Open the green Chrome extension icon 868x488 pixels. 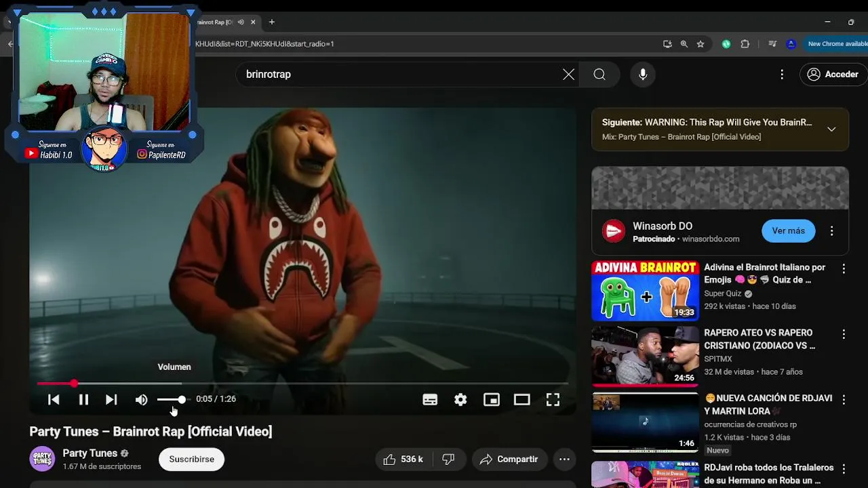click(x=726, y=44)
